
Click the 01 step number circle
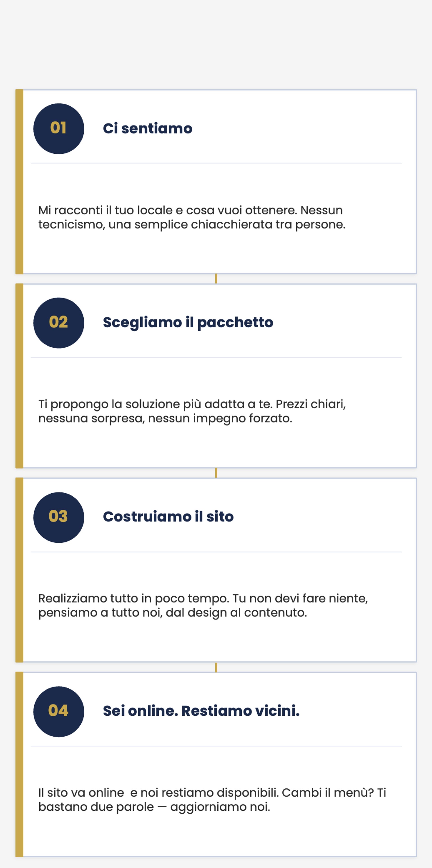59,129
